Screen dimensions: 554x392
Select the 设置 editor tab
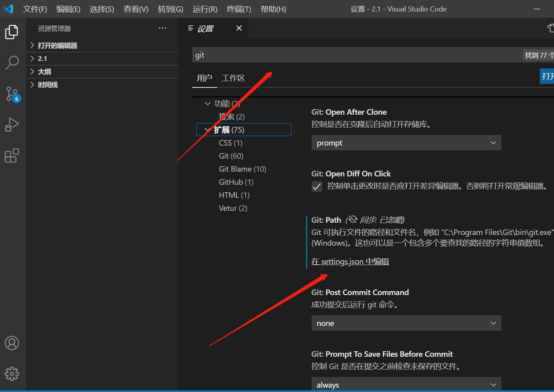tap(213, 28)
